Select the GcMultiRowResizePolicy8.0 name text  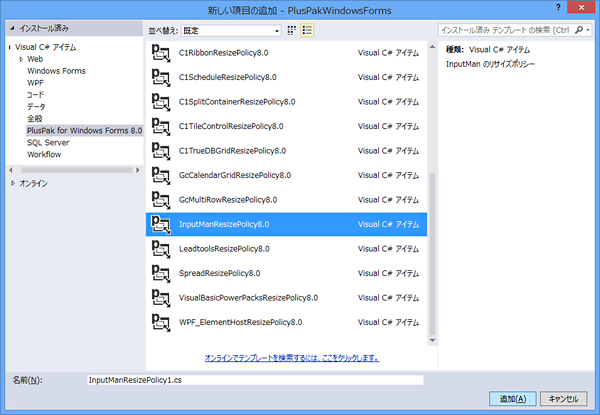pyautogui.click(x=228, y=200)
